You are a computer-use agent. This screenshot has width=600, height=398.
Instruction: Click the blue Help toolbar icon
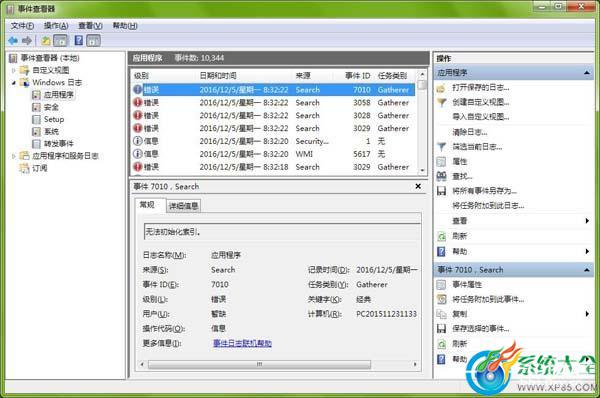coord(78,40)
